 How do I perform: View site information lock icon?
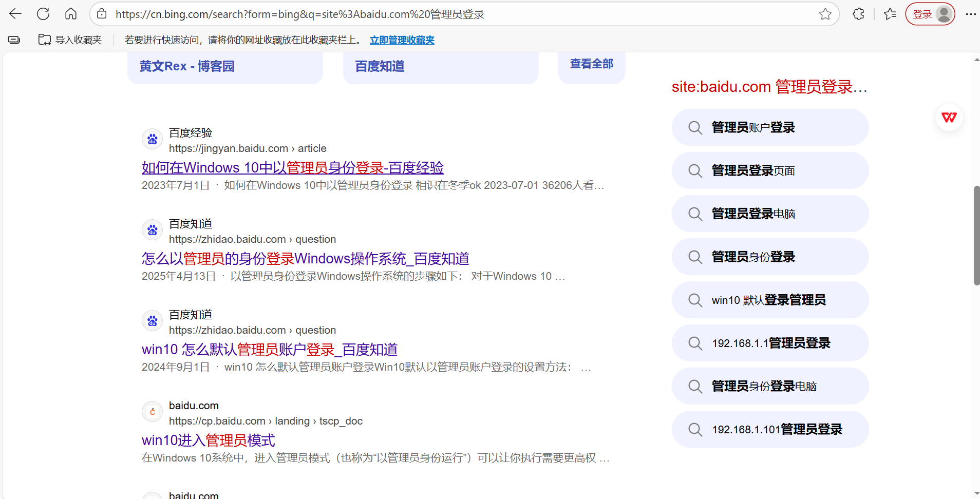[x=102, y=14]
